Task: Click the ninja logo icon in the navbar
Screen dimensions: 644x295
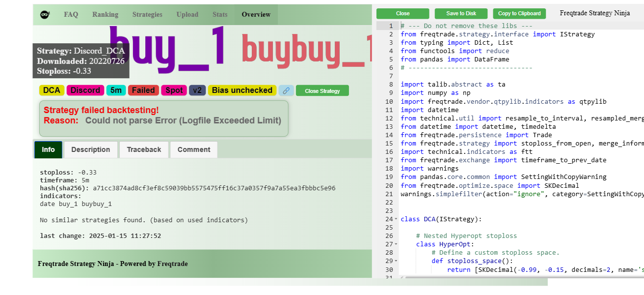Action: (x=45, y=15)
